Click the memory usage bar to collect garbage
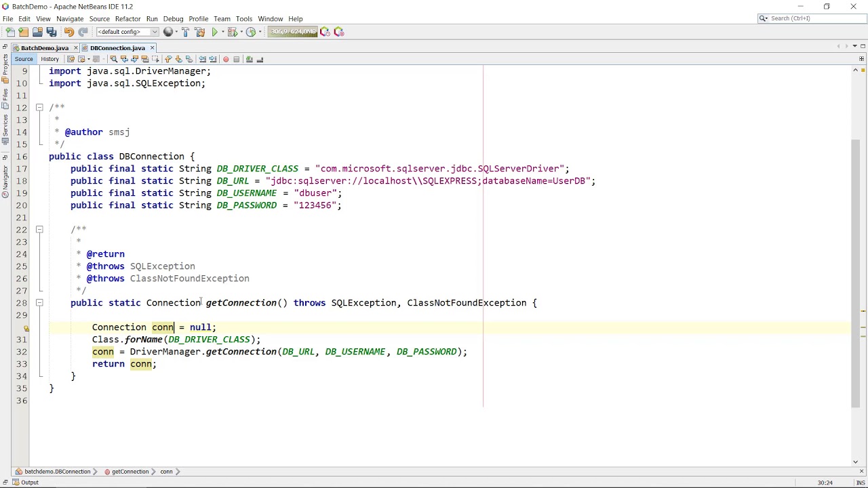Image resolution: width=868 pixels, height=488 pixels. (292, 32)
